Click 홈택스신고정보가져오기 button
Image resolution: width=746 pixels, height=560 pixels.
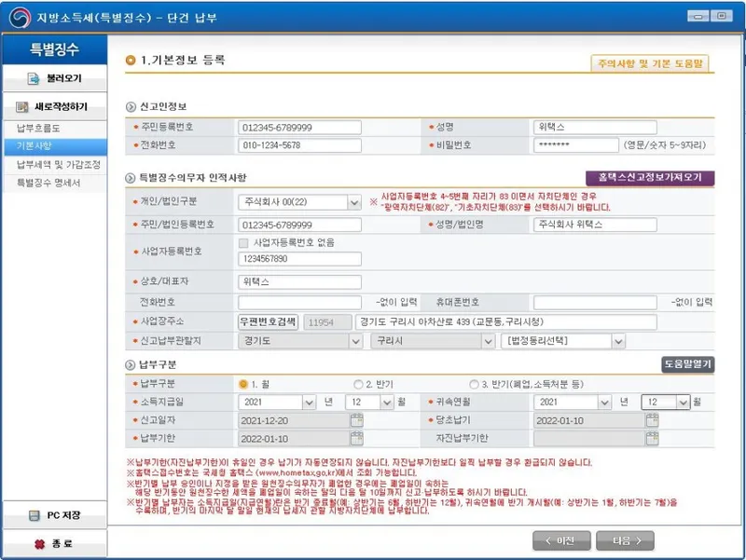[x=650, y=178]
